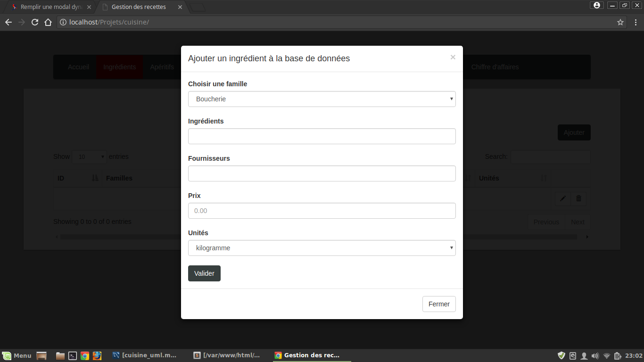Switch to /var/www/html taskbar window
The height and width of the screenshot is (362, 644).
click(228, 355)
